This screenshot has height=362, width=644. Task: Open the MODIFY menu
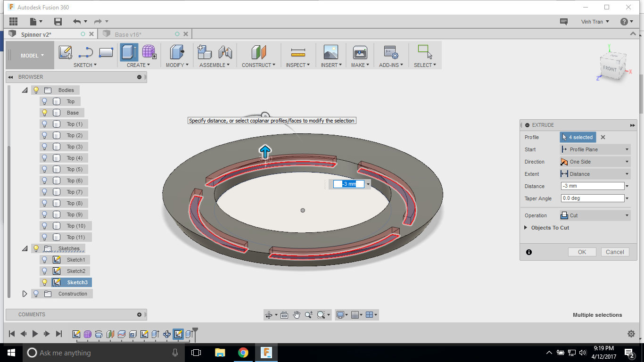[177, 65]
